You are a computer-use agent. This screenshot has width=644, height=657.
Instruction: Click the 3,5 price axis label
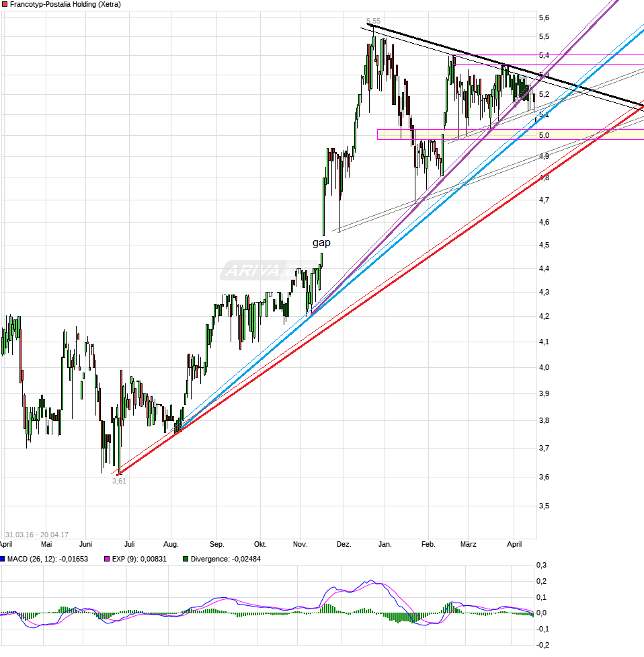pos(544,506)
